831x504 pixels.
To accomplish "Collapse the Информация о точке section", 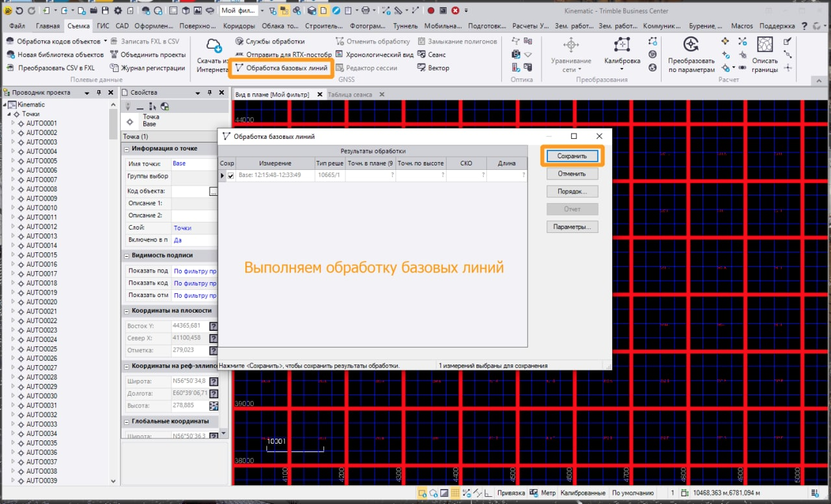I will click(x=126, y=149).
